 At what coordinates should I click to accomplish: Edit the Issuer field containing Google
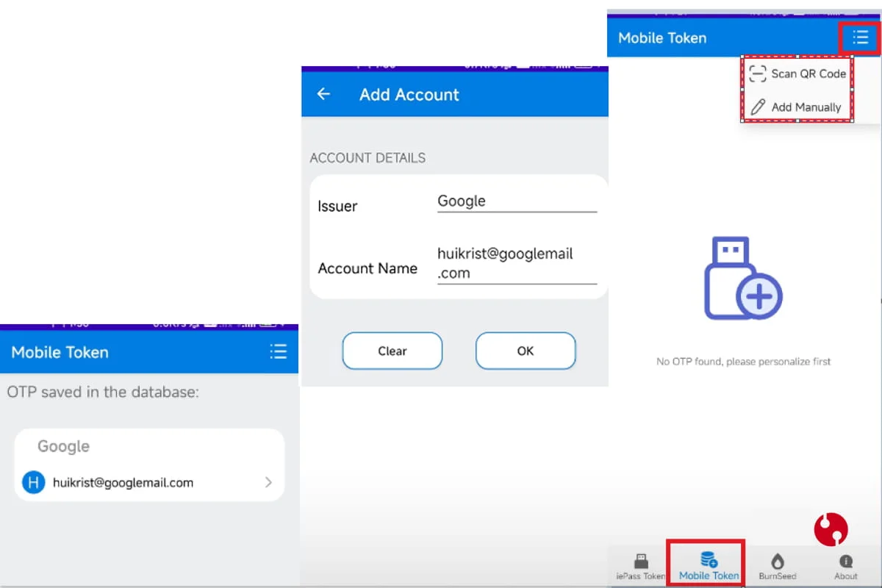pos(517,201)
